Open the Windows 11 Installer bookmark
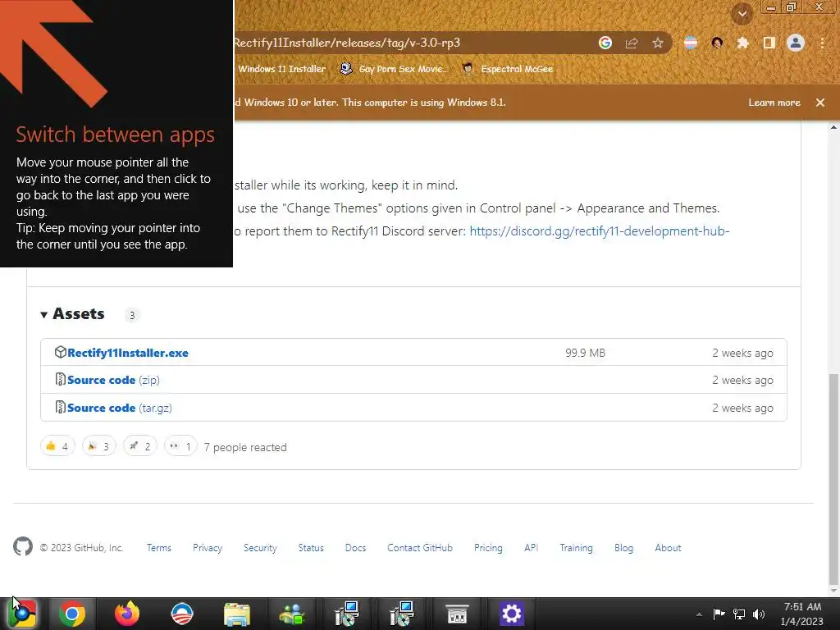Viewport: 840px width, 630px height. (281, 69)
